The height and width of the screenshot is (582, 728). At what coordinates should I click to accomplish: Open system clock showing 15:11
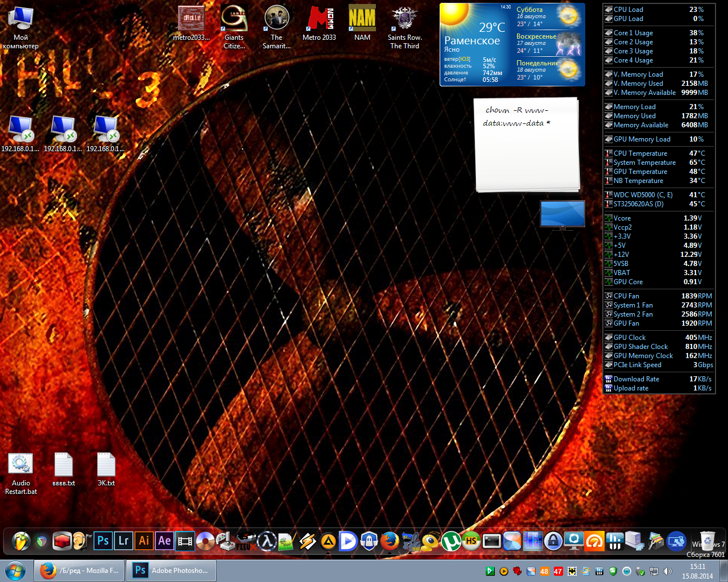(697, 571)
